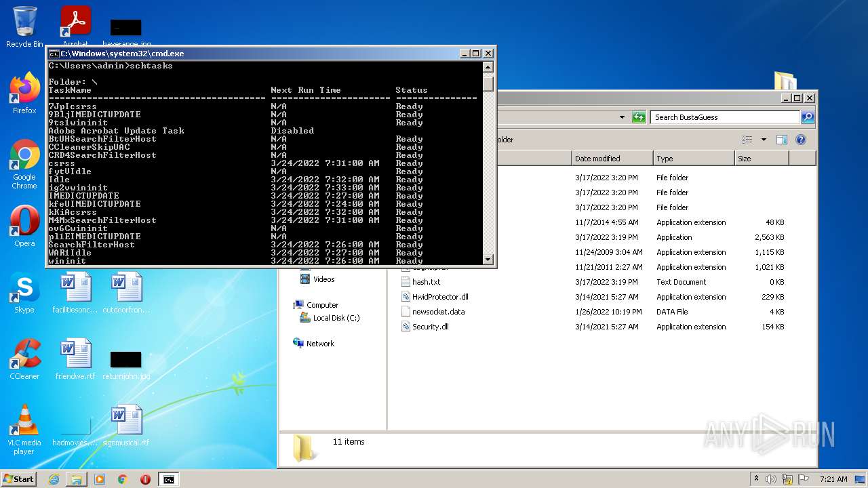Click the cmd.exe scrollbar thumb

pyautogui.click(x=488, y=83)
